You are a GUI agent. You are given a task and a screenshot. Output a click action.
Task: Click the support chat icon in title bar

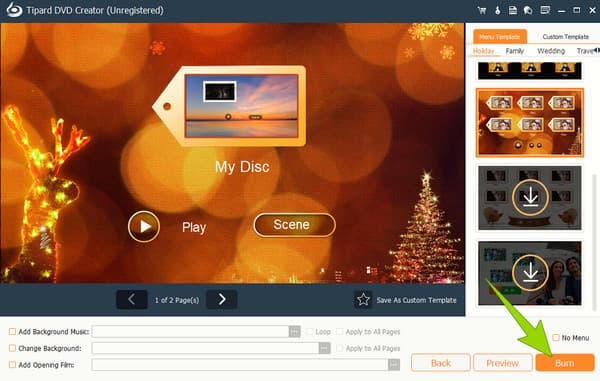pyautogui.click(x=528, y=10)
